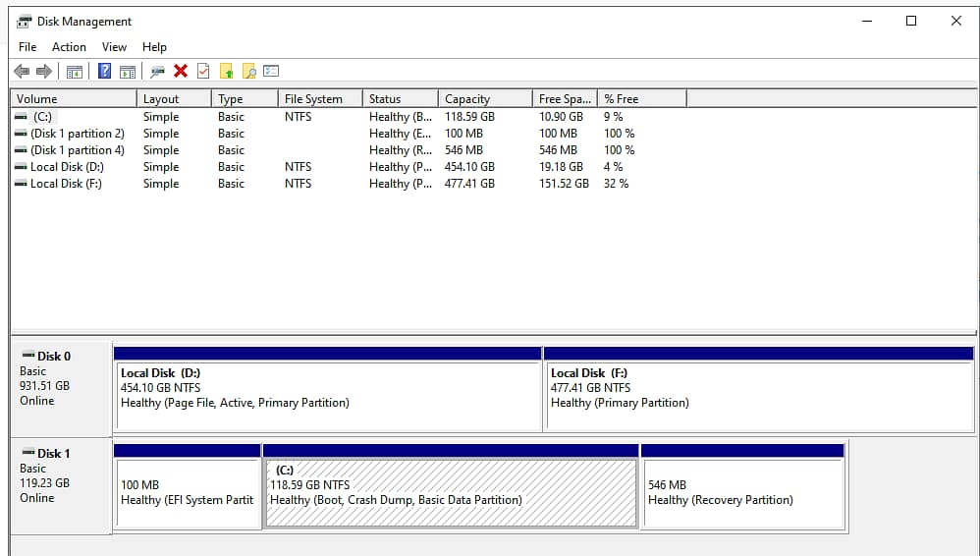Select the (Disk 1 partition 2) volume row
The height and width of the screenshot is (556, 980).
[x=78, y=134]
